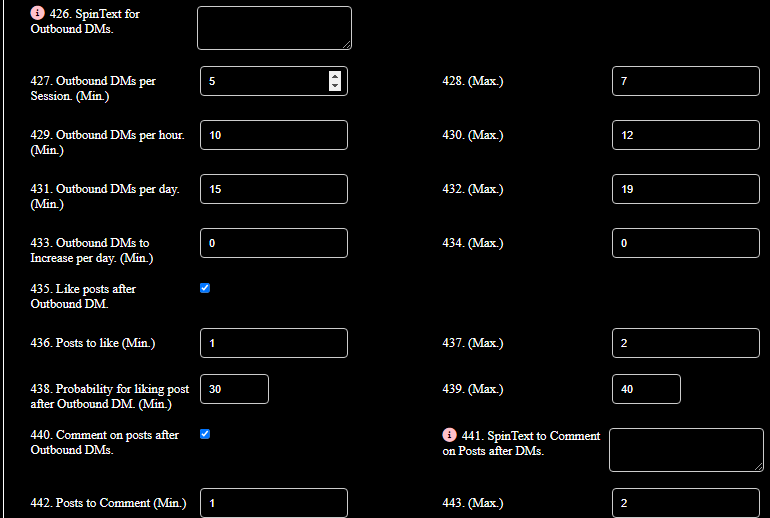Click field 437 Max for posts to like
Image resolution: width=770 pixels, height=518 pixels.
click(686, 343)
